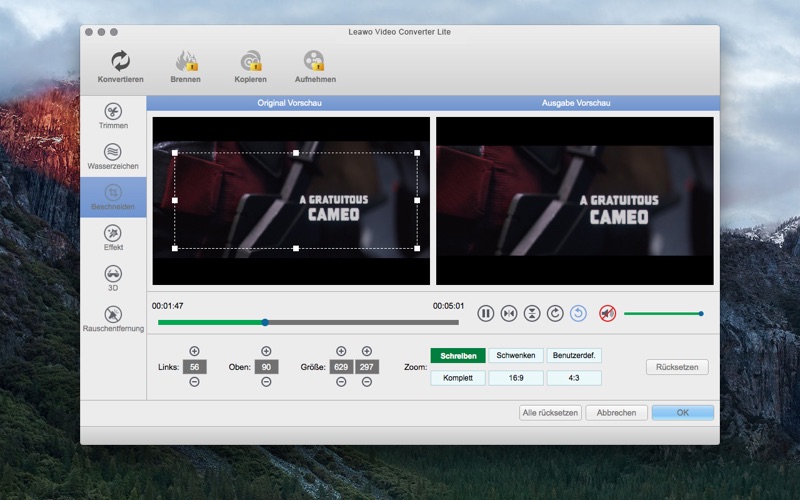The height and width of the screenshot is (500, 800).
Task: Click the Ausgabe Vorschau header
Action: coord(576,103)
